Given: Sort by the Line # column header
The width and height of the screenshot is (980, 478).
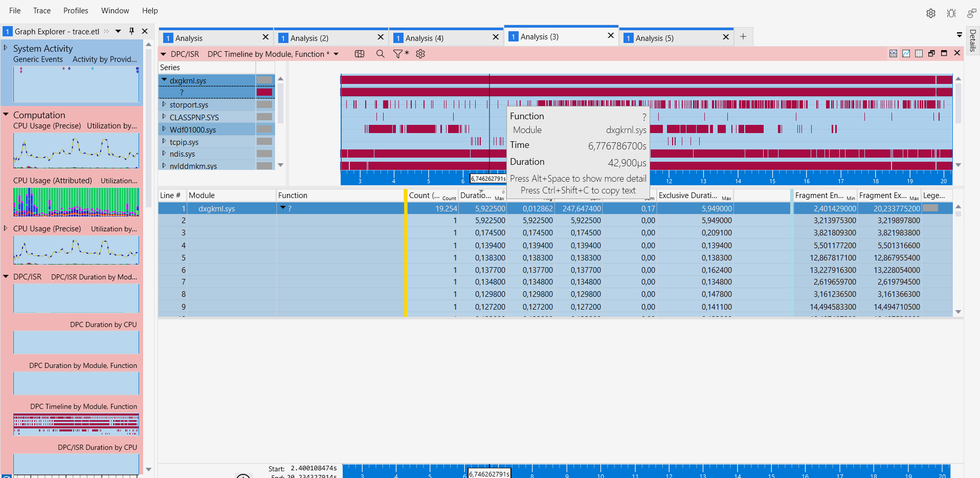Looking at the screenshot, I should pos(172,195).
